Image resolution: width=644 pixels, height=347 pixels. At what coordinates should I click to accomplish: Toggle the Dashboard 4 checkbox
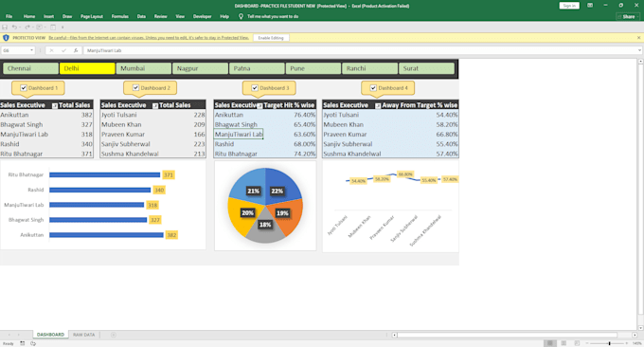[373, 88]
